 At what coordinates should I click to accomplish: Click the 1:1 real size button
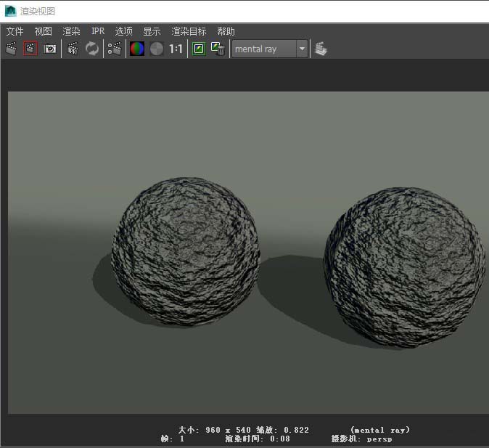point(176,49)
